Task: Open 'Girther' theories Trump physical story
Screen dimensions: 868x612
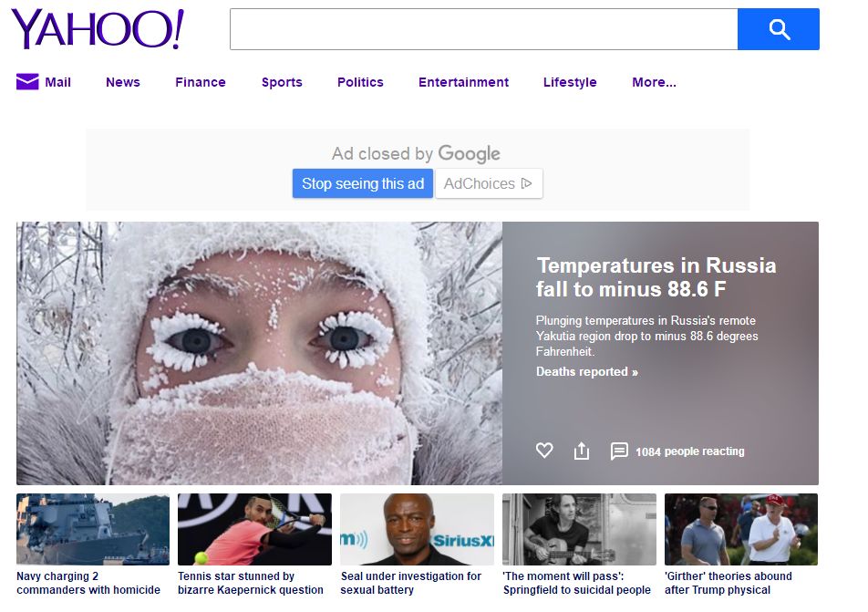Action: coord(728,583)
